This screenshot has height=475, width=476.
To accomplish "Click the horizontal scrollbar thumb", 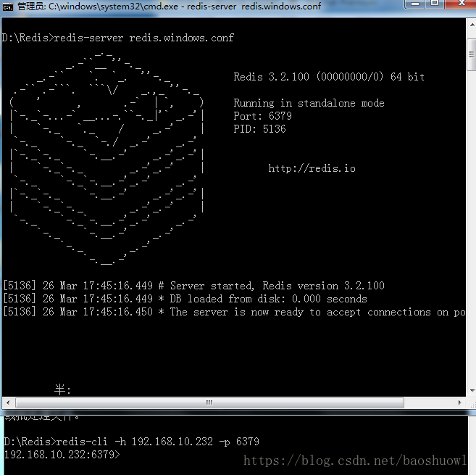I will pyautogui.click(x=209, y=402).
